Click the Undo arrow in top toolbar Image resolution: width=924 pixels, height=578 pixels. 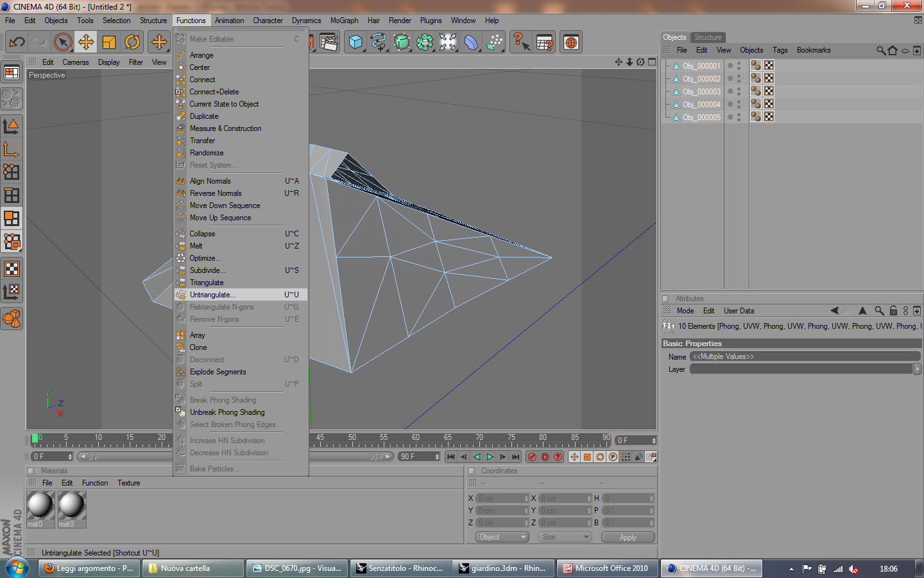[x=17, y=42]
